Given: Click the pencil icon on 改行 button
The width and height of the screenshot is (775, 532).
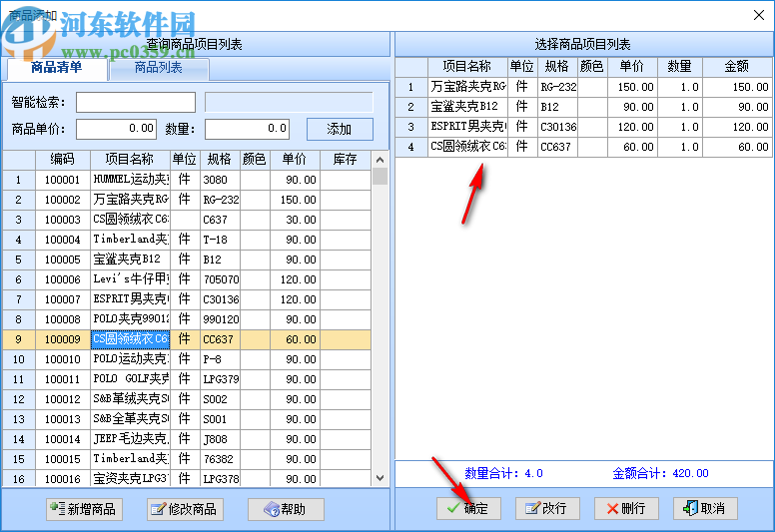Looking at the screenshot, I should pos(533,508).
